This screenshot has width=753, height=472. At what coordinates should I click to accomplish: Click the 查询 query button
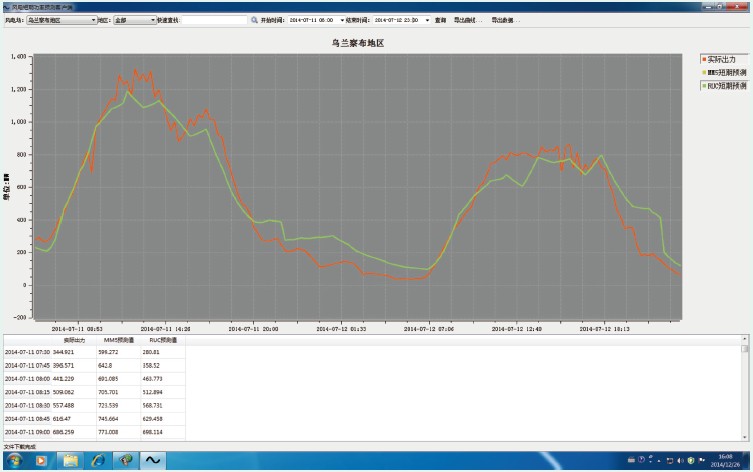[x=440, y=20]
